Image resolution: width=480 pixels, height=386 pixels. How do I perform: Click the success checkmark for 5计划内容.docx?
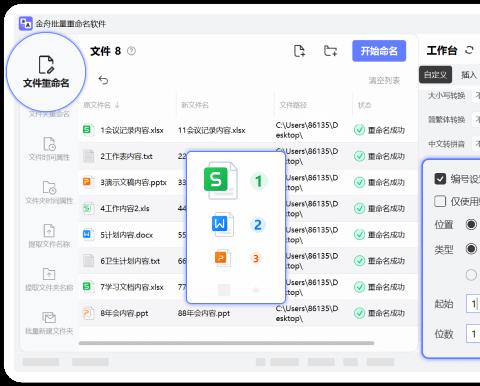359,234
